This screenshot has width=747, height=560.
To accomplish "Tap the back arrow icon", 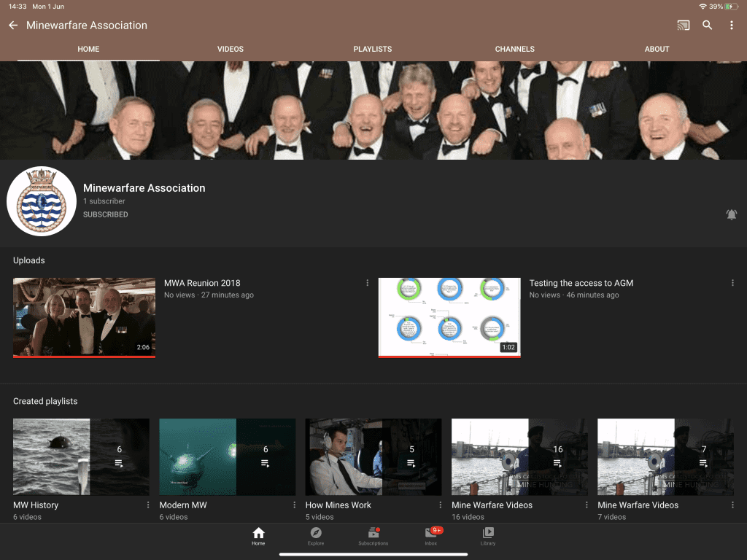I will [13, 26].
